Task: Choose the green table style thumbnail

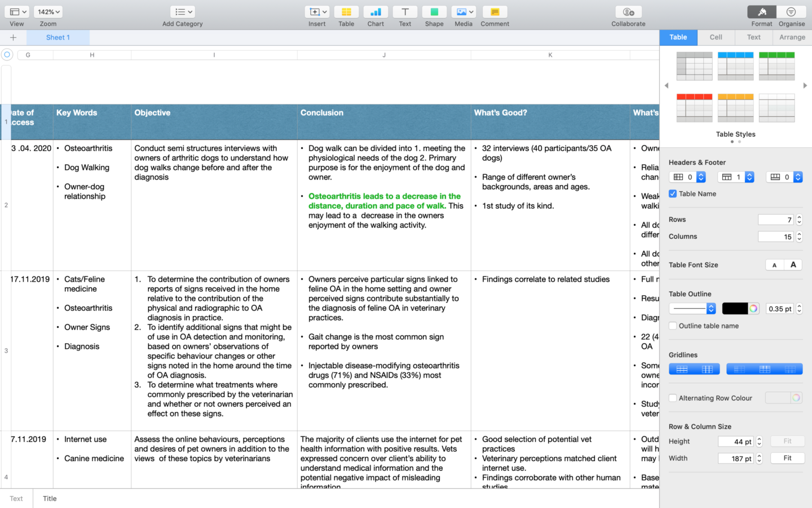Action: pyautogui.click(x=777, y=66)
